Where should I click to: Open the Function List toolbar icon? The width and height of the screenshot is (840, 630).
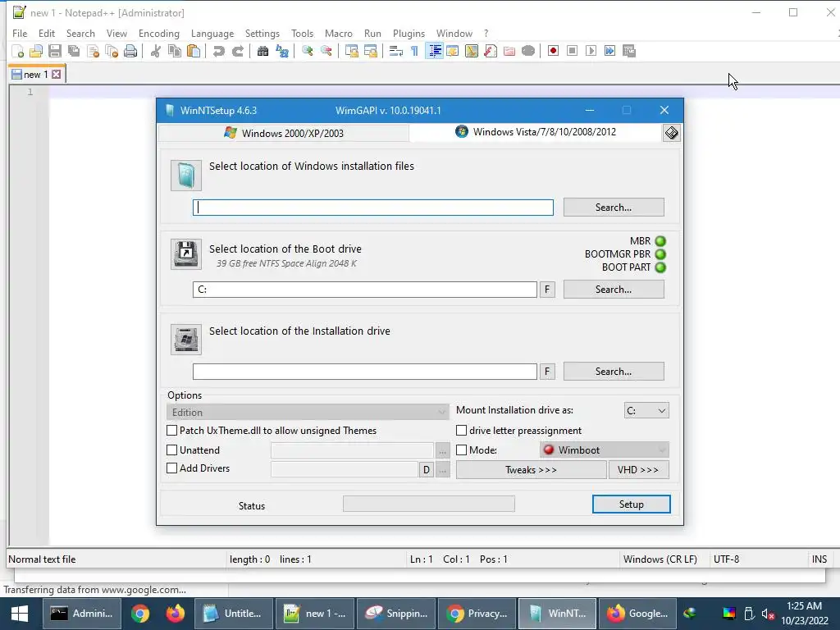pos(491,51)
